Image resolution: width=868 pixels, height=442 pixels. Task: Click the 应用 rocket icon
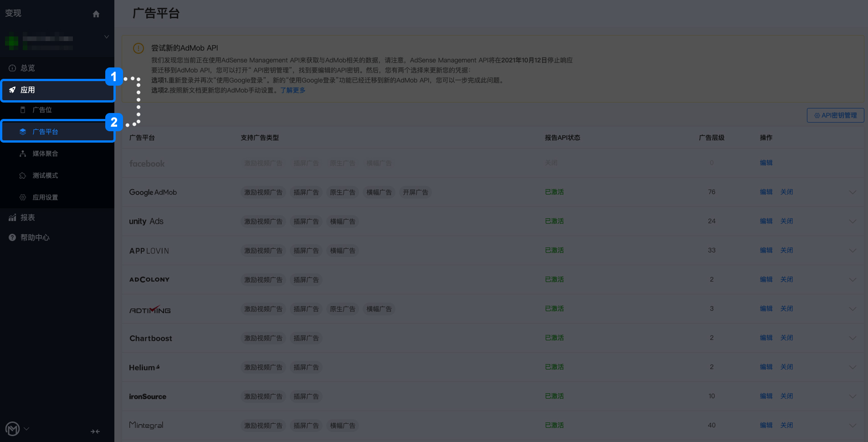[12, 90]
